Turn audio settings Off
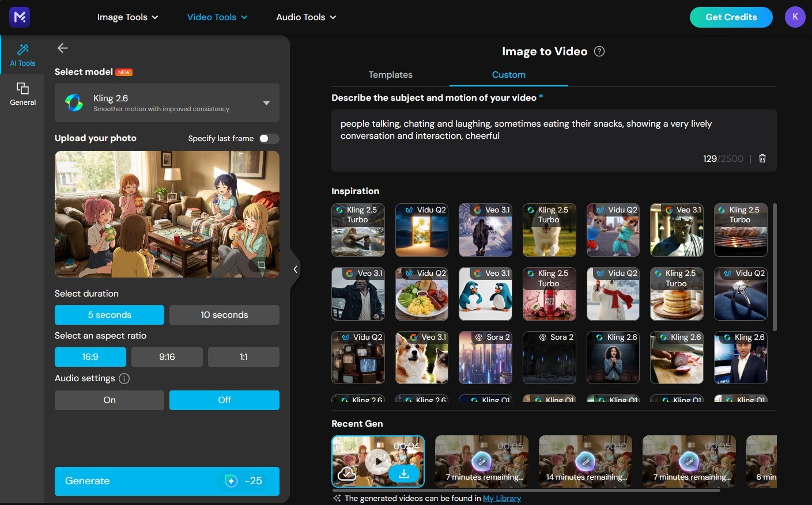 pos(224,400)
